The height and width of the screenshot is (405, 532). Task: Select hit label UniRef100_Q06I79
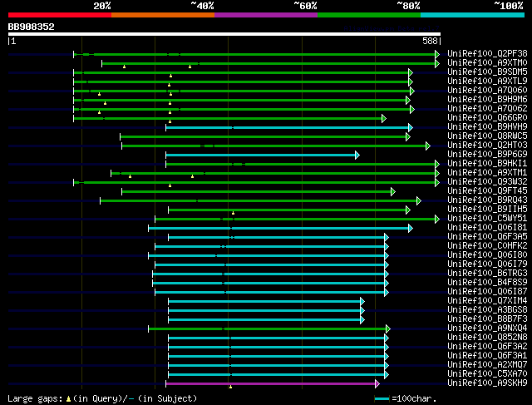pyautogui.click(x=487, y=264)
